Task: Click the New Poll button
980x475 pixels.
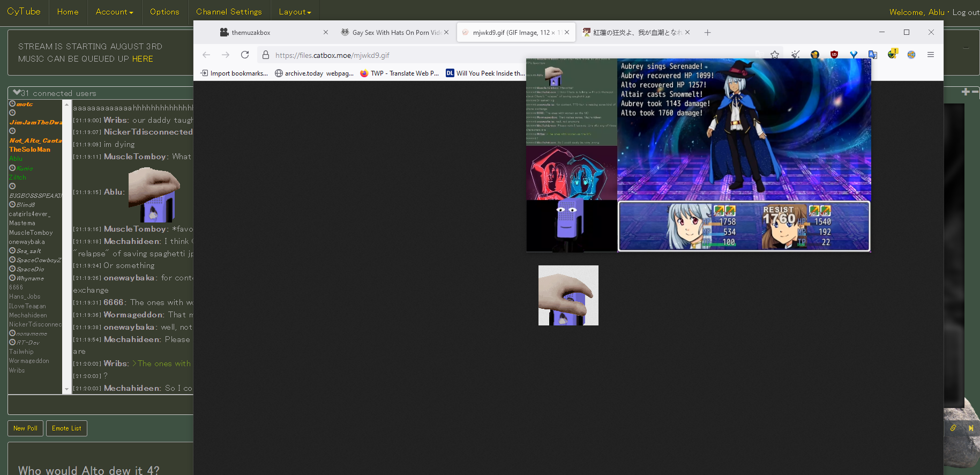Action: (25, 428)
